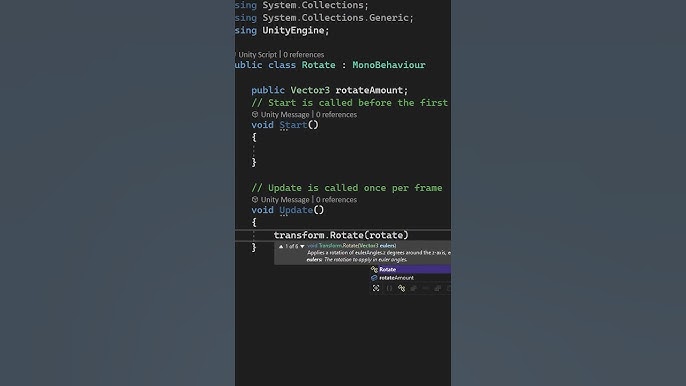Open 0 references link above Rotate class

(x=304, y=55)
